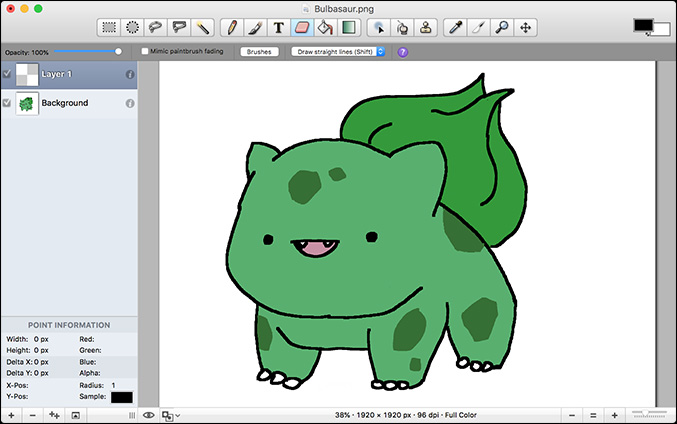Select the Layer 1 row name
The width and height of the screenshot is (677, 424).
[57, 74]
